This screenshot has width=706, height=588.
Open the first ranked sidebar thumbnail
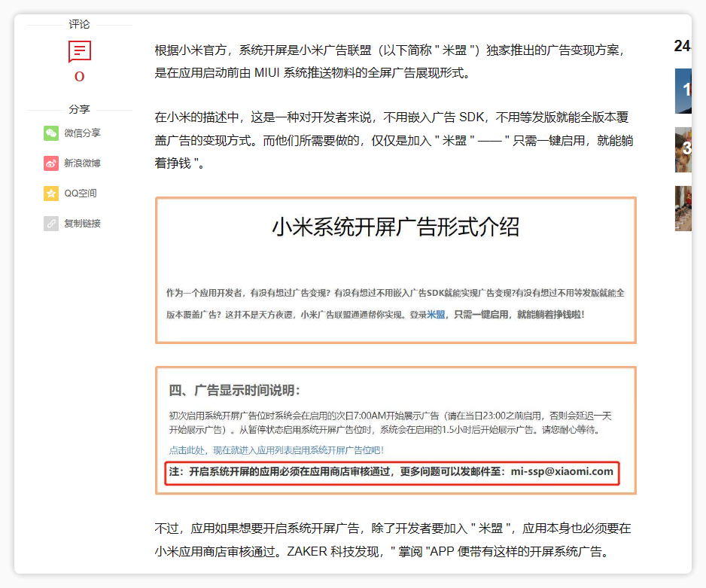[683, 91]
